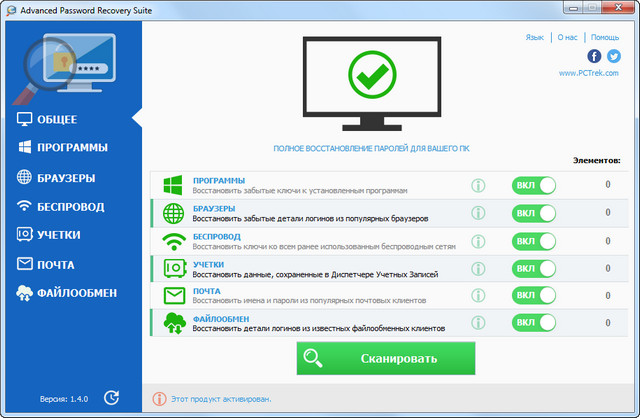Screen dimensions: 640x418
Task: Click the green Windows logo icon for ПРОГРАММЫ
Action: [173, 185]
